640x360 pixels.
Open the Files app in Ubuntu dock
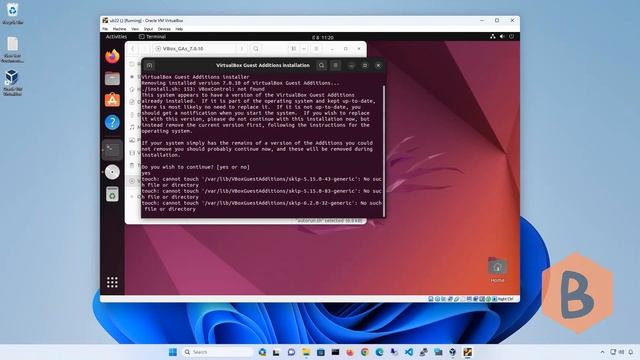coord(112,78)
